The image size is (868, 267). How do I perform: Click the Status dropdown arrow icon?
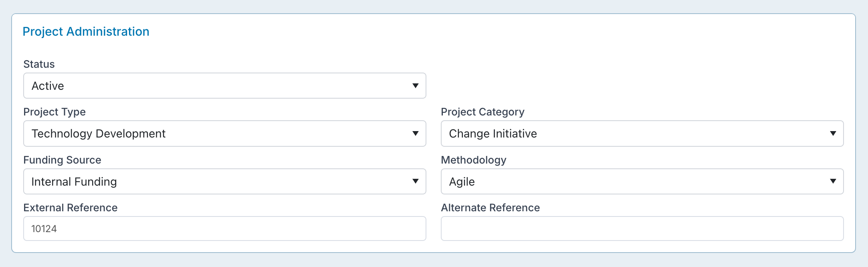click(x=416, y=86)
